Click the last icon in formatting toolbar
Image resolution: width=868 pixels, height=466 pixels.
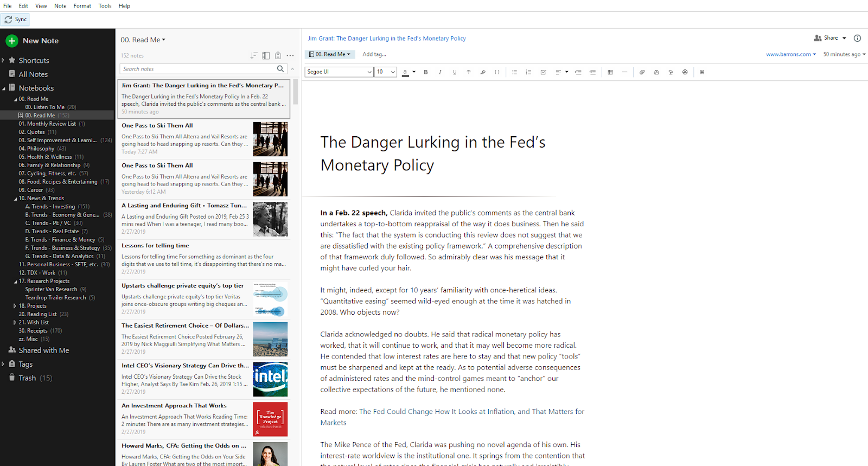(x=702, y=72)
